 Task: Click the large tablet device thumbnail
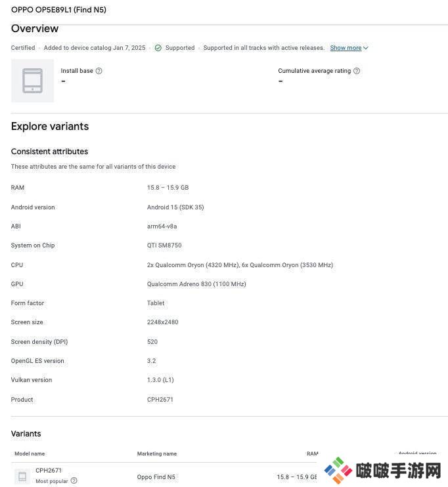tap(32, 81)
